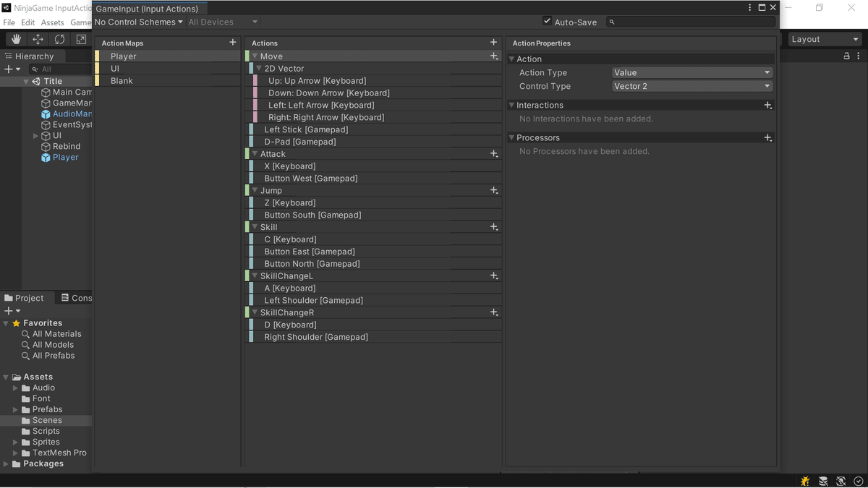Add binding to the Move action

coord(494,56)
